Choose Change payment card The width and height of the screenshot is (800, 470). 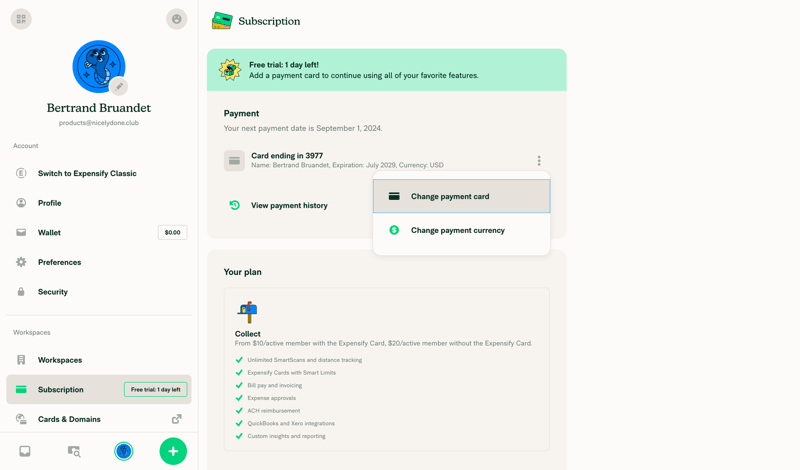(462, 196)
